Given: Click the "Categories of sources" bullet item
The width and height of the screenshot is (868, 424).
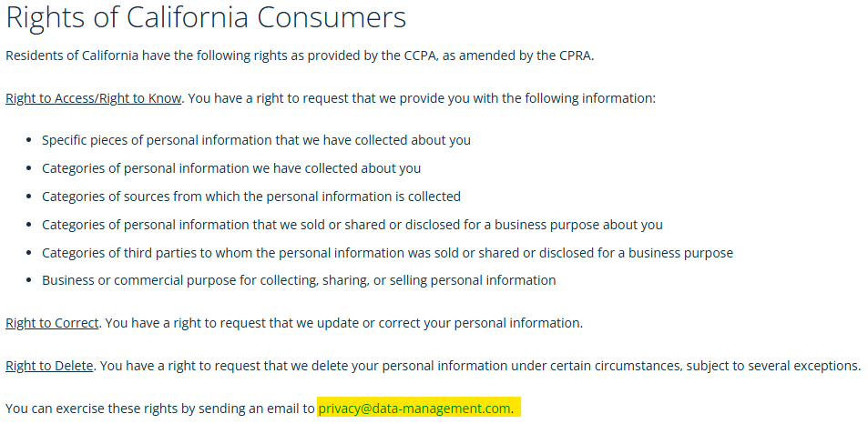Looking at the screenshot, I should tap(251, 197).
